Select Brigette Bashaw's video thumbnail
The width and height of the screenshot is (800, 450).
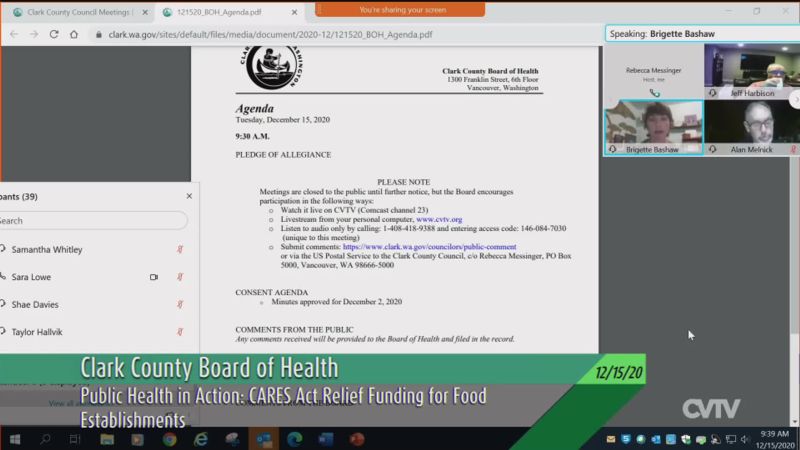(x=653, y=127)
